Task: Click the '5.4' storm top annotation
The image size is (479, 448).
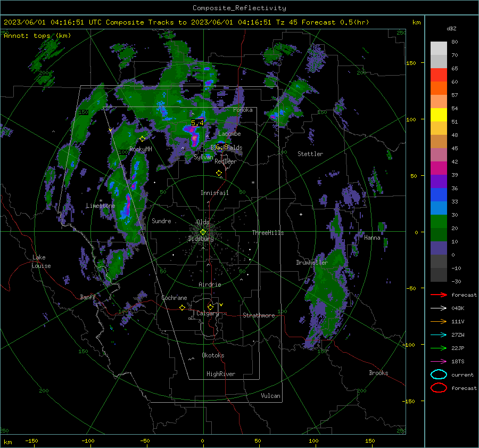Action: [x=197, y=123]
